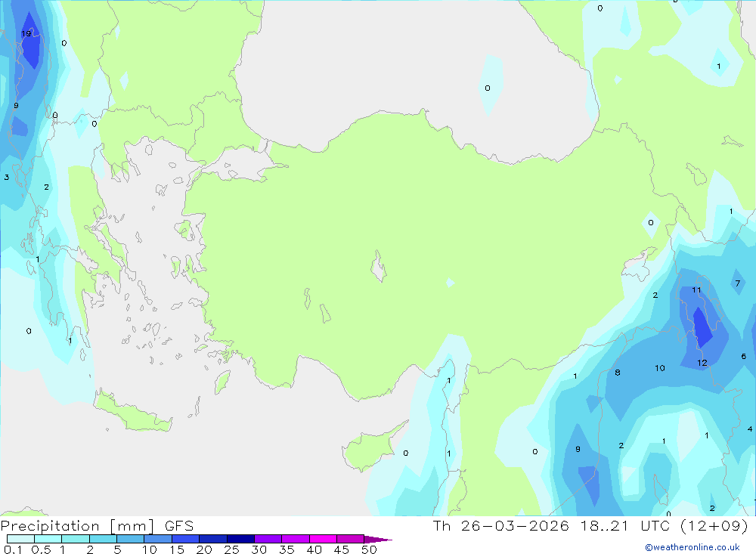Pick the 45–50 mm legend swatch
Image resolution: width=756 pixels, height=554 pixels.
coord(350,539)
